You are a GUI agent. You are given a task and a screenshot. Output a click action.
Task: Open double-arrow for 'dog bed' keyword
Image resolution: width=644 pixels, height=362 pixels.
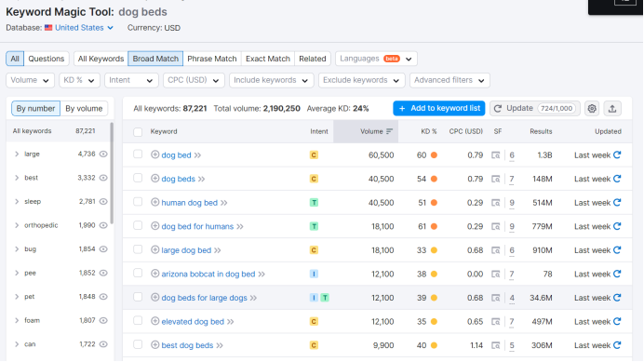[x=197, y=155]
